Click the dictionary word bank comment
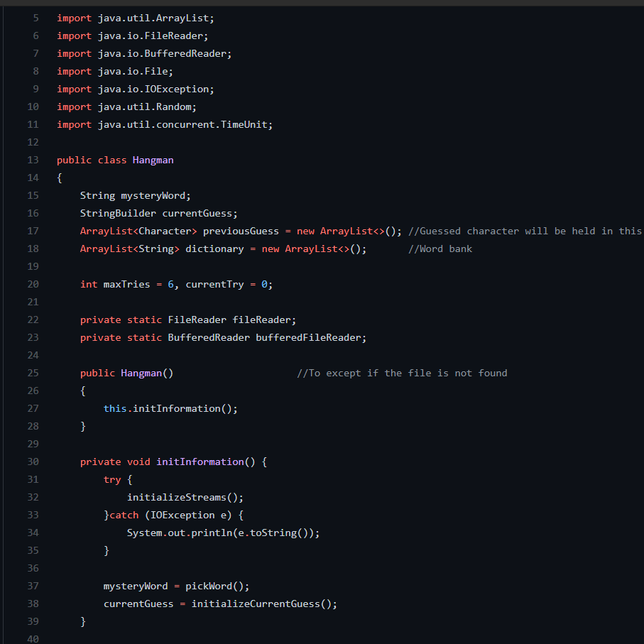The height and width of the screenshot is (644, 644). tap(440, 249)
